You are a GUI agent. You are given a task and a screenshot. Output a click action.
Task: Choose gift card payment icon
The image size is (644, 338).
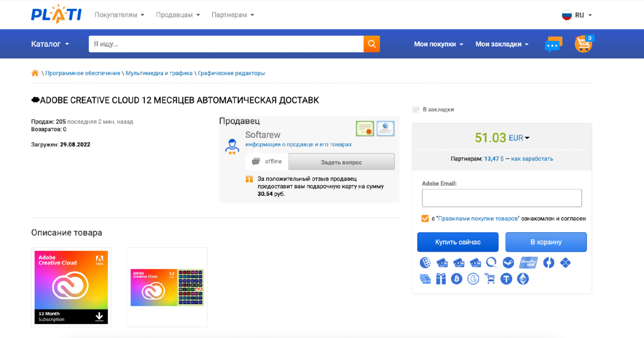[x=441, y=279]
